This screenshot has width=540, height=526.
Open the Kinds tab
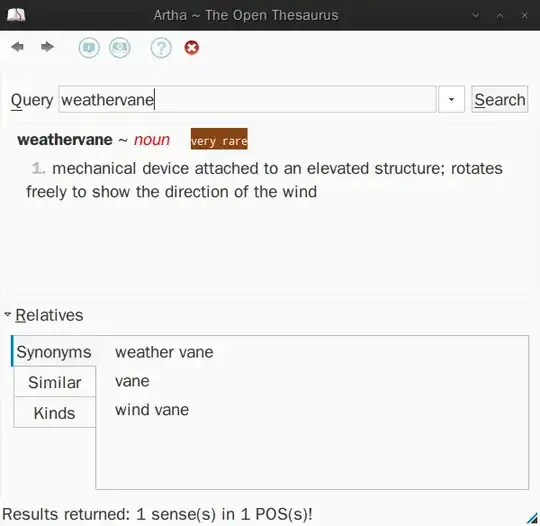click(x=54, y=413)
